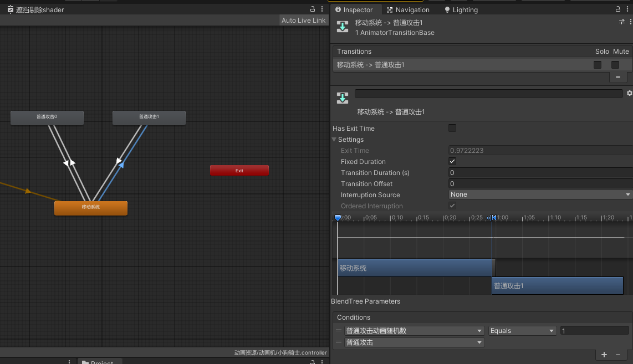Collapse the Settings foldout

click(x=334, y=139)
